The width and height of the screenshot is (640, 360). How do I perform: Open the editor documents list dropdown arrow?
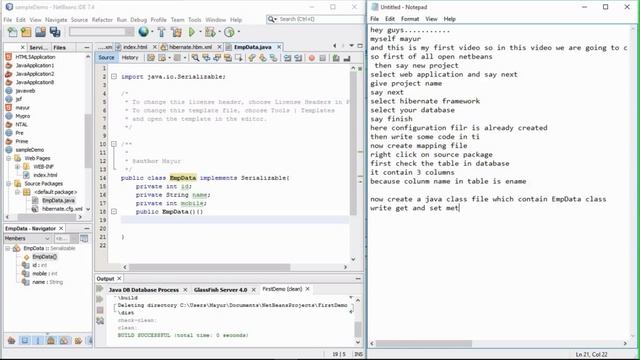(x=351, y=46)
